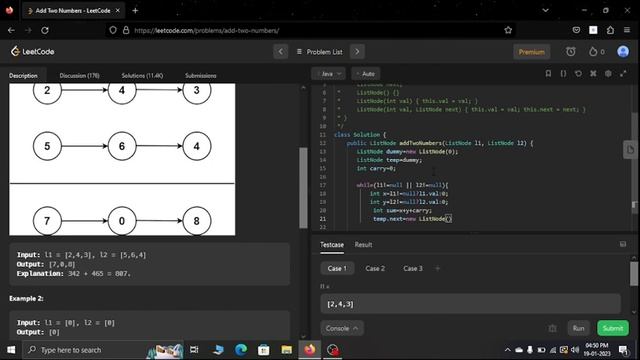Click the Pocket save icon
Image resolution: width=640 pixels, height=360 pixels.
click(576, 30)
